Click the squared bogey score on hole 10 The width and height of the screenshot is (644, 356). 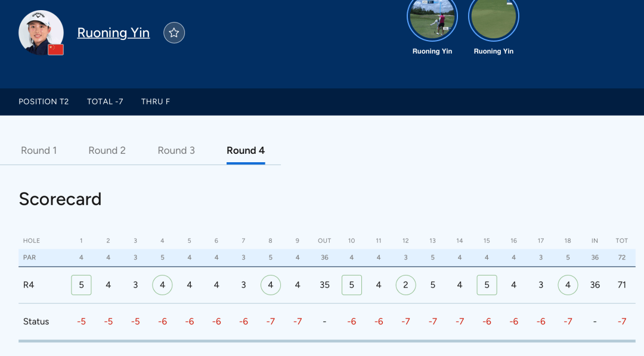tap(352, 285)
